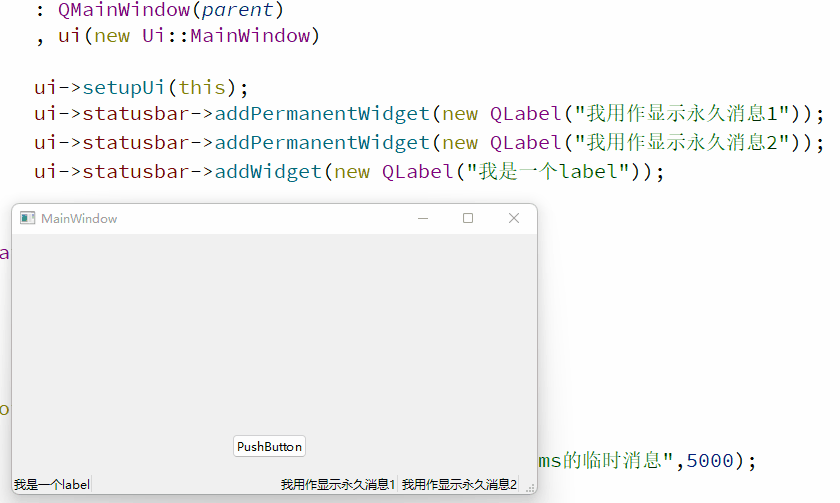
Task: Click the status label 我用作显示永久消息1
Action: tap(338, 484)
